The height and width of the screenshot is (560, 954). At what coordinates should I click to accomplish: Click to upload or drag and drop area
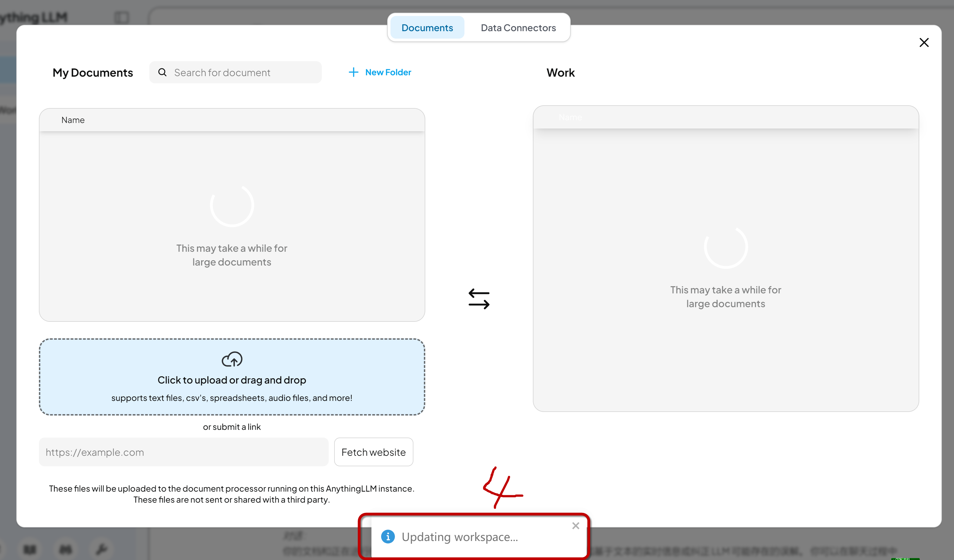(x=232, y=377)
